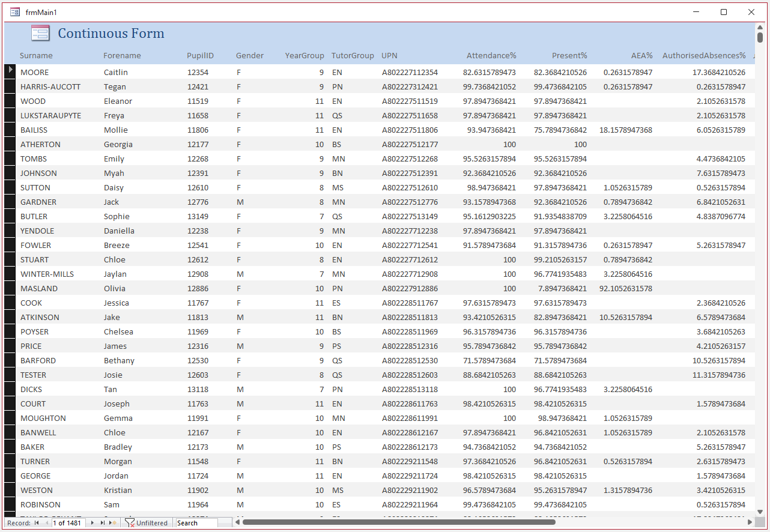The image size is (770, 532).
Task: Click the TutorGroup column header
Action: pos(353,55)
